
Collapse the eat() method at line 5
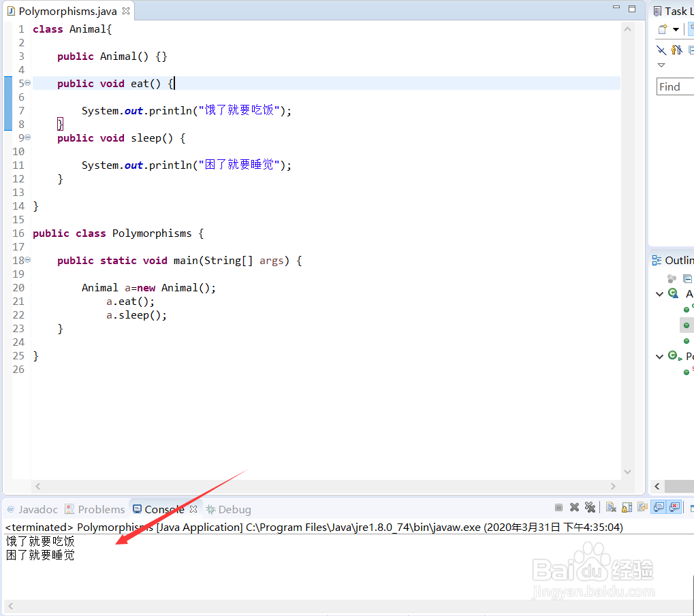click(28, 82)
